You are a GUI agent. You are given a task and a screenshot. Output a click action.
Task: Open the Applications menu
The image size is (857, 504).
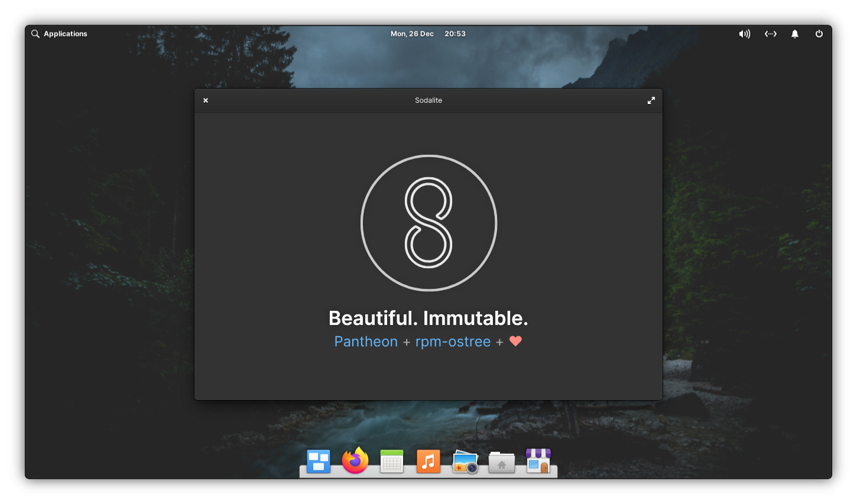pos(59,34)
